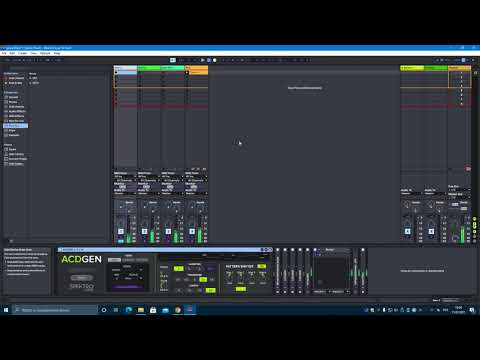Select Instruments category in browser
The height and width of the screenshot is (360, 480).
tap(15, 107)
